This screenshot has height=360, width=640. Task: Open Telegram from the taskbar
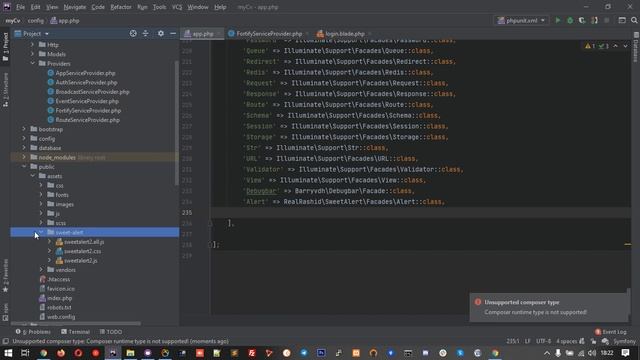point(304,353)
